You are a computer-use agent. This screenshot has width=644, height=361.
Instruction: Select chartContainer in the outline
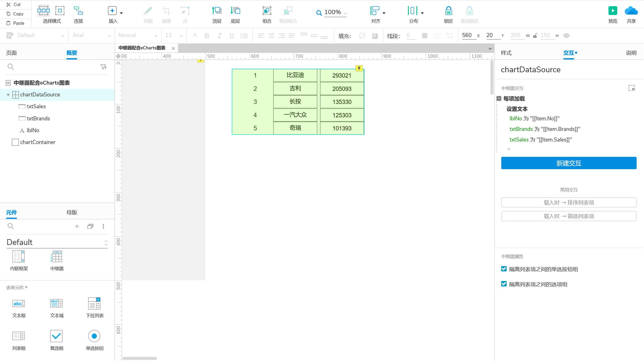(38, 142)
